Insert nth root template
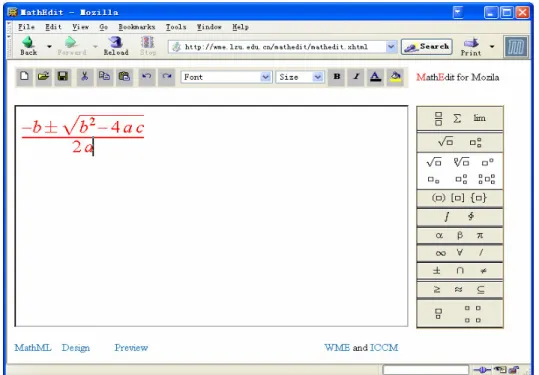Image resolution: width=539 pixels, height=375 pixels. pyautogui.click(x=461, y=162)
